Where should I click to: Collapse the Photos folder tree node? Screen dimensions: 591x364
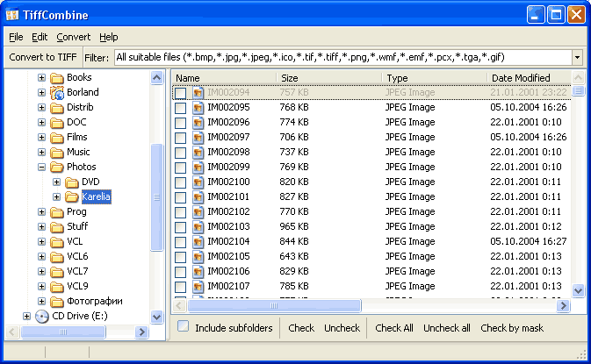click(x=41, y=167)
